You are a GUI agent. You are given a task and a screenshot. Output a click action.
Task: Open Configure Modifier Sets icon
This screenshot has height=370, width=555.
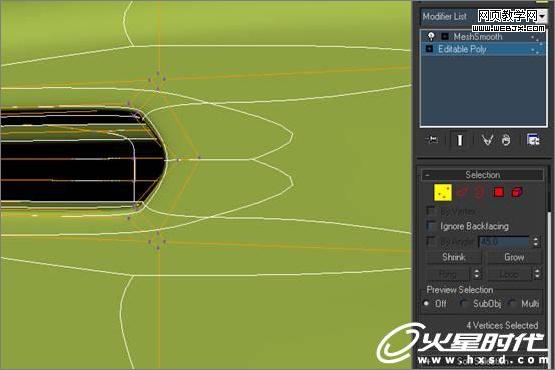tap(533, 140)
